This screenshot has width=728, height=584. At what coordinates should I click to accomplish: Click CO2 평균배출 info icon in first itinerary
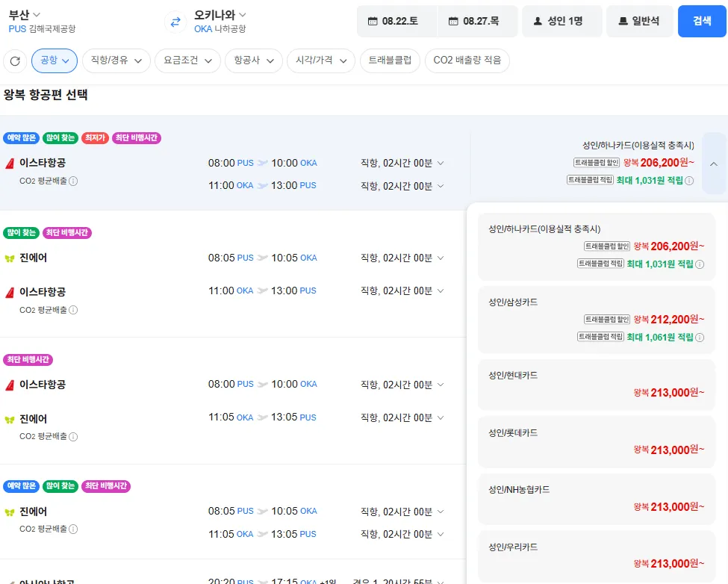73,181
